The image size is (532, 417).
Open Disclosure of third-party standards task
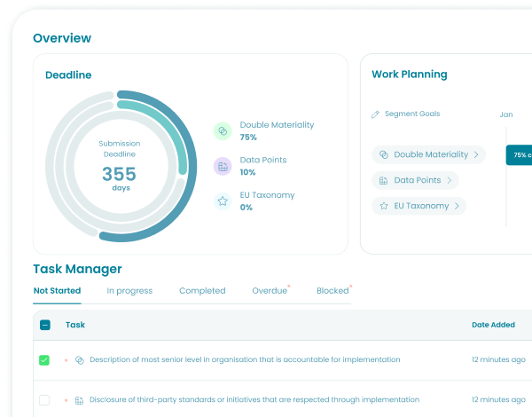pyautogui.click(x=254, y=399)
